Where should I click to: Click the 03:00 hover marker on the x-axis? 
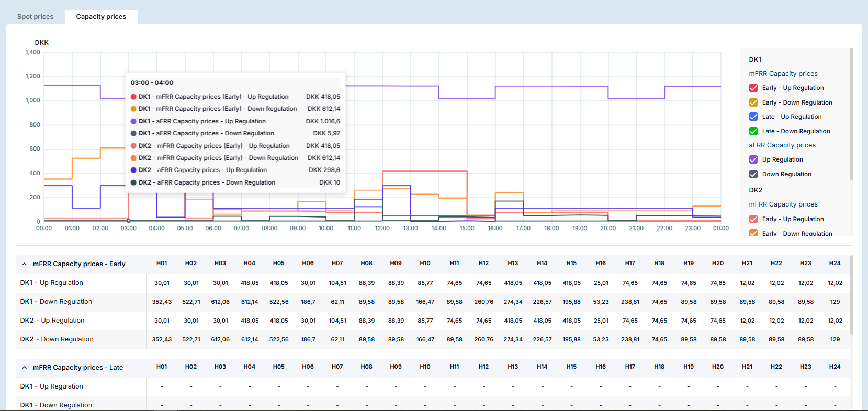[x=129, y=221]
